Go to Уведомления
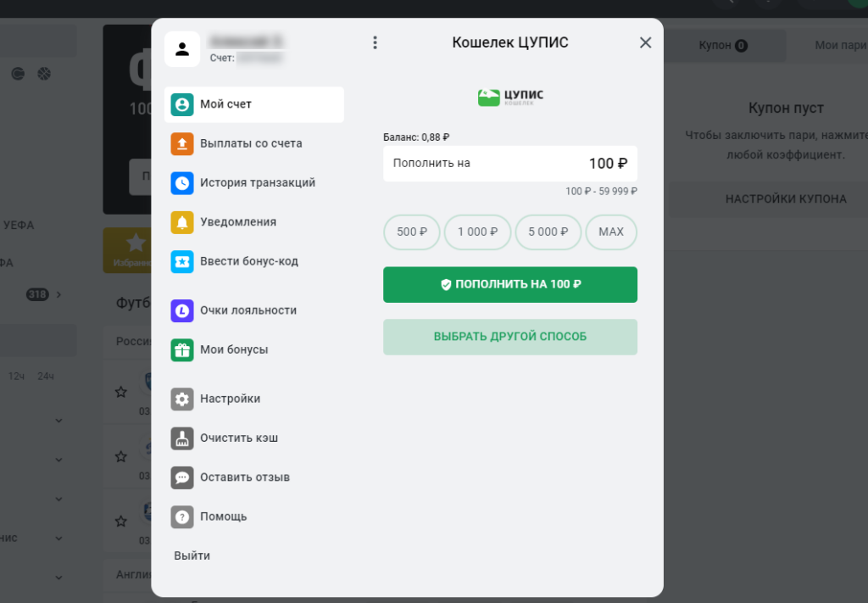868x603 pixels. pyautogui.click(x=254, y=222)
